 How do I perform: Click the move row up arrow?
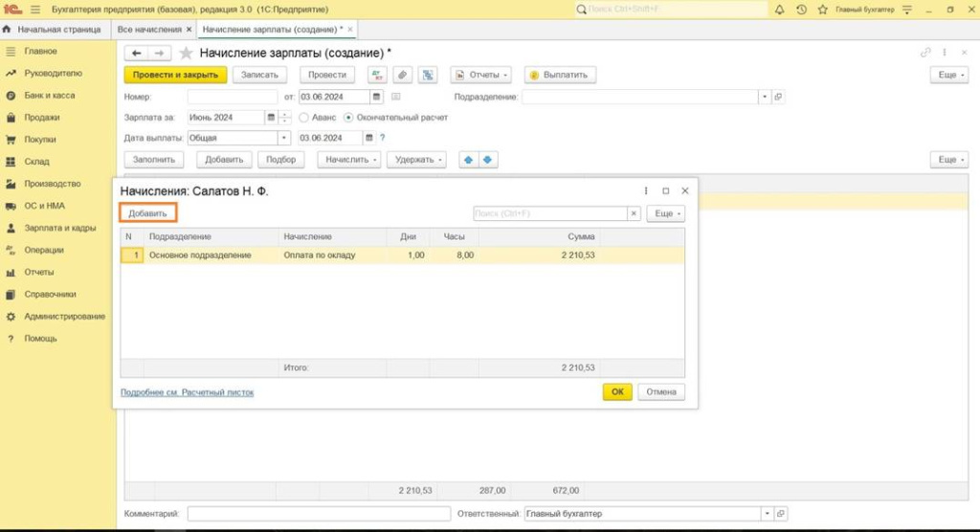tap(469, 160)
